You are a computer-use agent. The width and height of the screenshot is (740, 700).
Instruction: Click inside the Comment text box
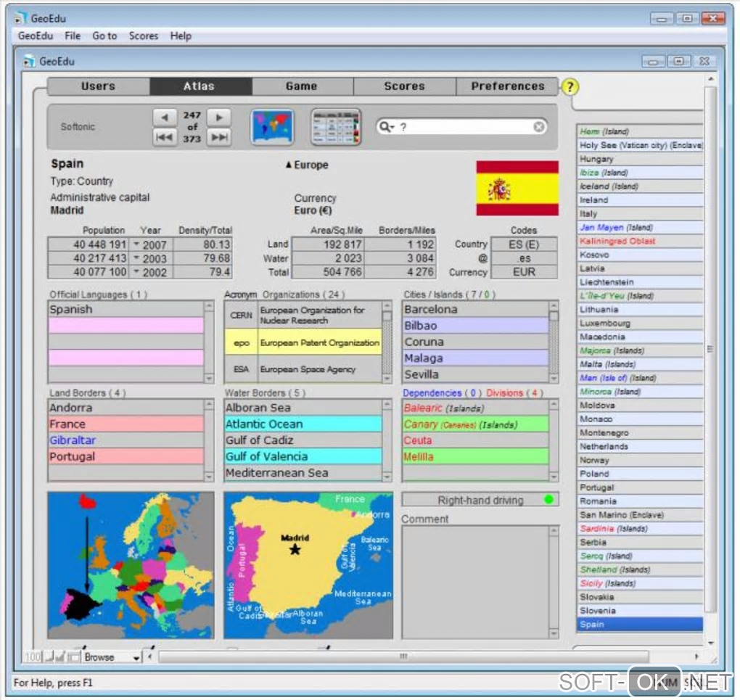coord(475,582)
